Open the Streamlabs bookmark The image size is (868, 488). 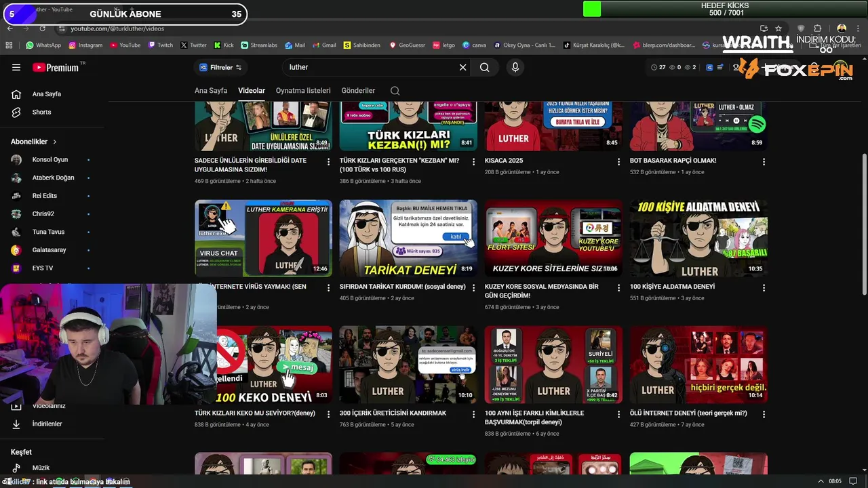[x=259, y=45]
